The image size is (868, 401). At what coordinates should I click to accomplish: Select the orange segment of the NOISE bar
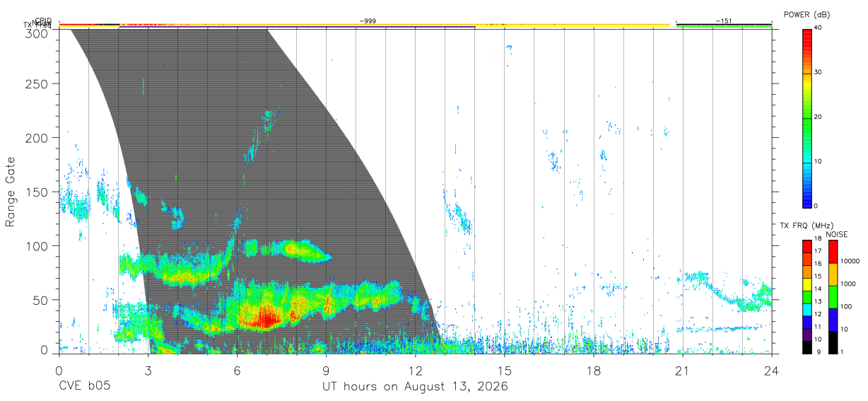point(833,274)
